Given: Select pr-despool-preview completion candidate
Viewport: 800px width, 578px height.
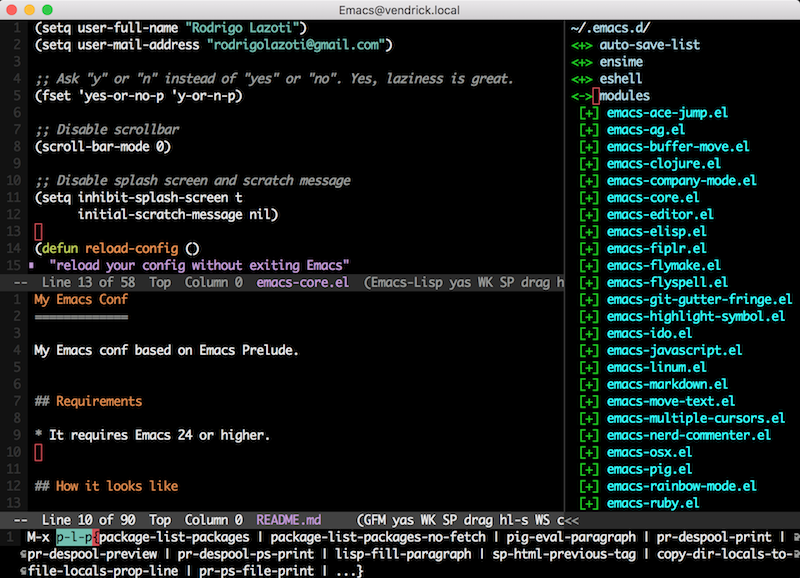Looking at the screenshot, I should pyautogui.click(x=92, y=554).
